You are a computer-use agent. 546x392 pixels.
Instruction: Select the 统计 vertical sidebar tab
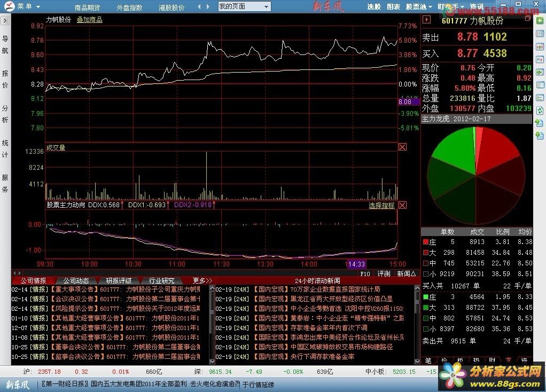click(x=5, y=148)
